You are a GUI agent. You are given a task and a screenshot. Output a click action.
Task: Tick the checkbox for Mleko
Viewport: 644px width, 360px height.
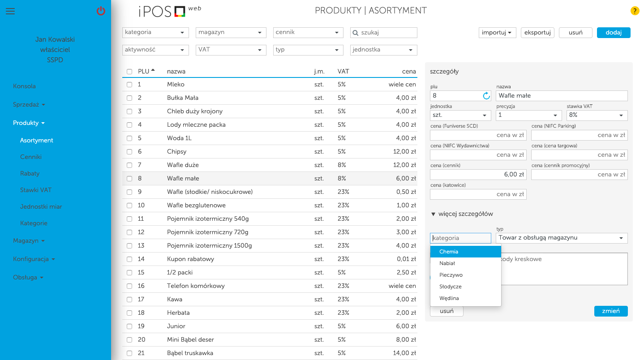[x=129, y=85]
